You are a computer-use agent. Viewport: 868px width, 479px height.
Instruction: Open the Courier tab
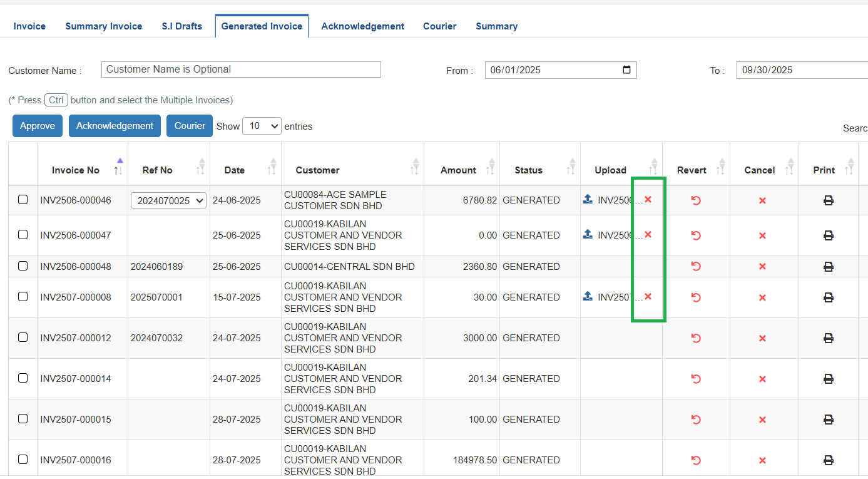(x=440, y=26)
